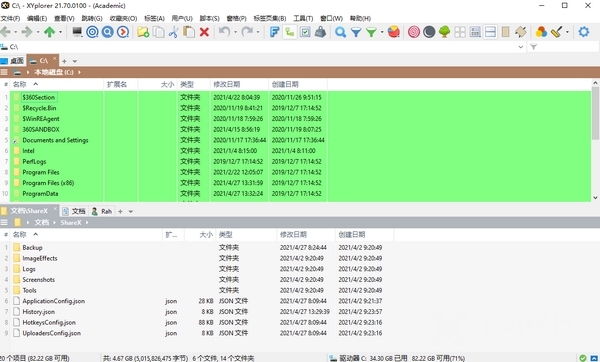Delete selection with red X icon
Viewport: 600px width, 362px height.
[204, 32]
